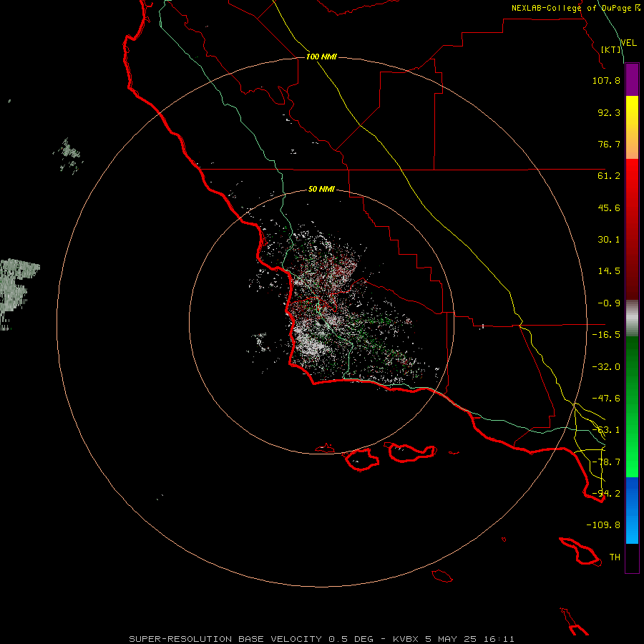
Task: Click the 50 NMI range ring label
Action: click(321, 189)
